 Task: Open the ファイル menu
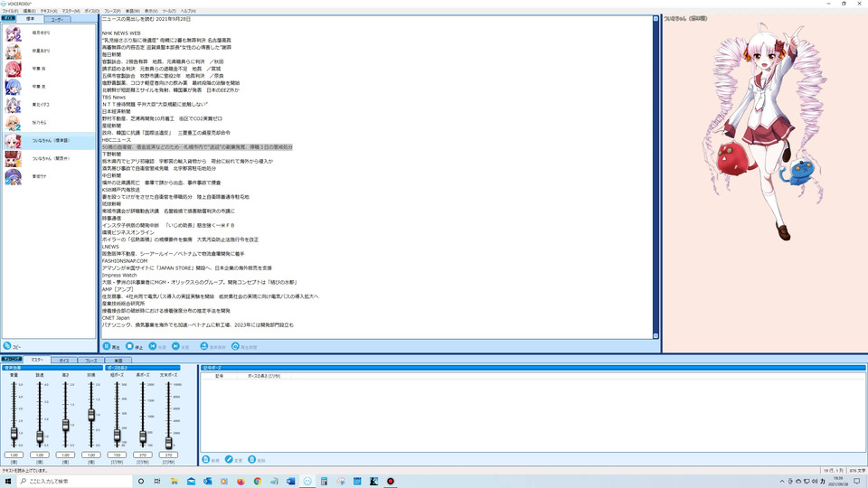click(x=10, y=11)
